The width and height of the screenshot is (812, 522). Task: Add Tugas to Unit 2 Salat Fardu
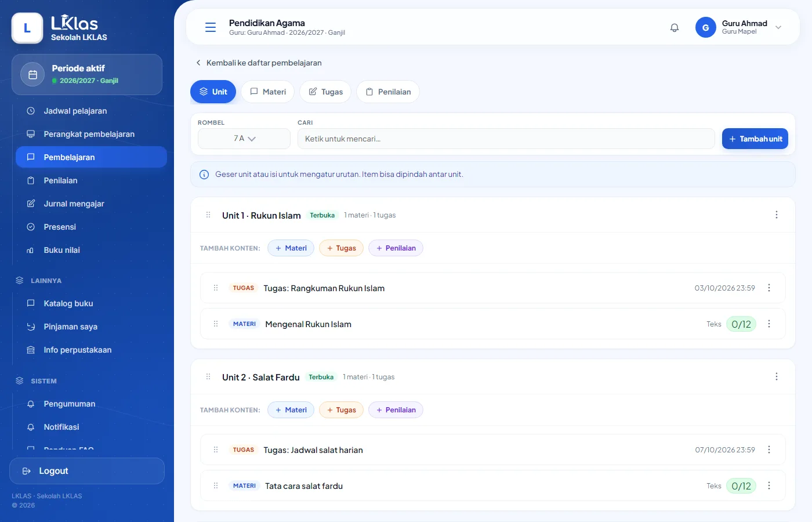pos(341,410)
